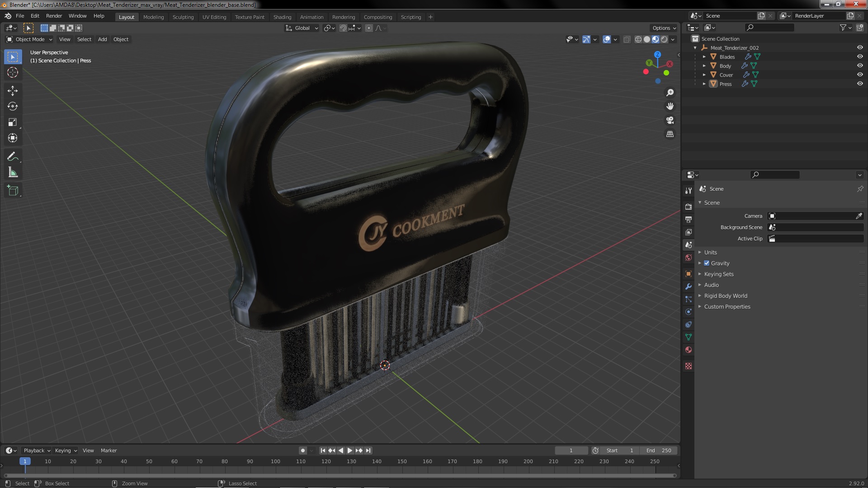Image resolution: width=868 pixels, height=488 pixels.
Task: Open the Physics properties tab
Action: [x=689, y=312]
